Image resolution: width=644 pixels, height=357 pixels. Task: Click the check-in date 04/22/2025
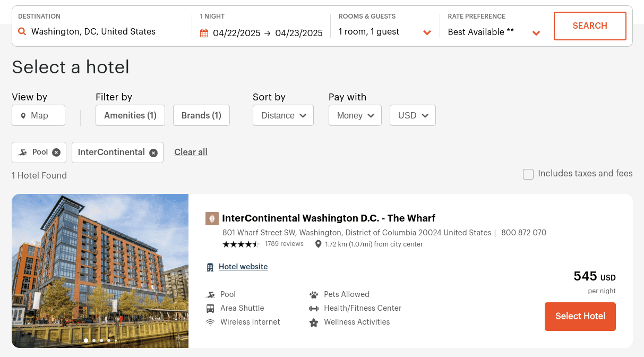(237, 33)
